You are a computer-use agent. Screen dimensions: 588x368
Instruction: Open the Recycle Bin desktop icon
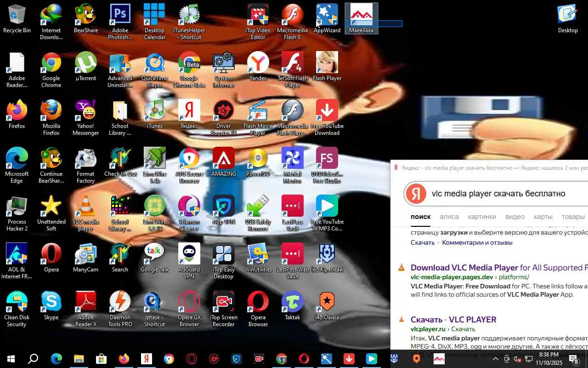click(x=17, y=19)
